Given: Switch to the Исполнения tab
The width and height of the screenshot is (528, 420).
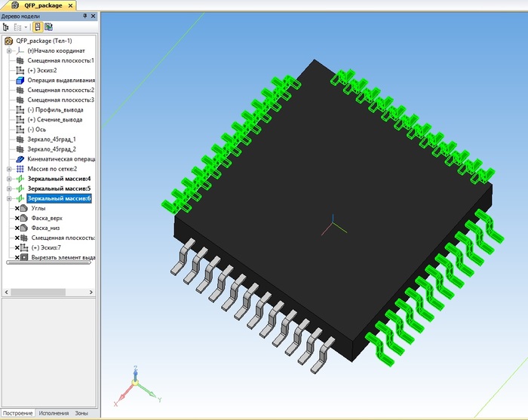Looking at the screenshot, I should 54,413.
